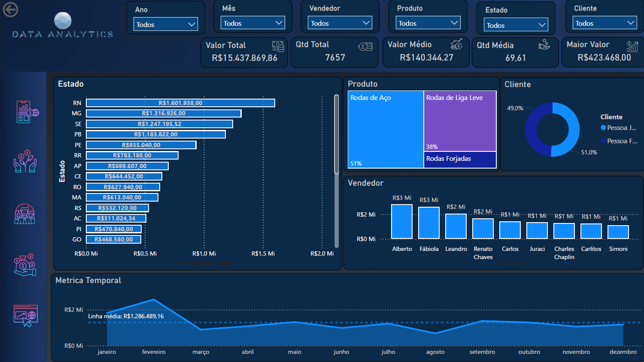Screen dimensions: 644x362
Task: Click the Estado chart vertical scrollbar
Action: coord(337,135)
